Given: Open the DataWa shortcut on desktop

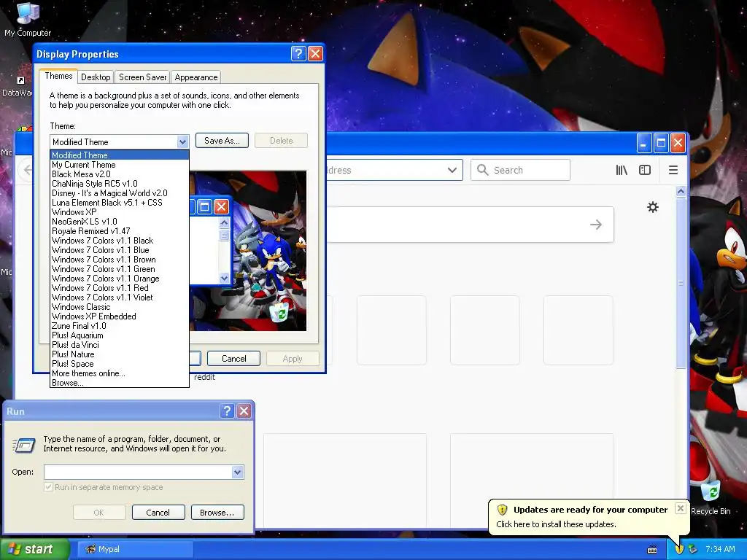Looking at the screenshot, I should point(18,87).
